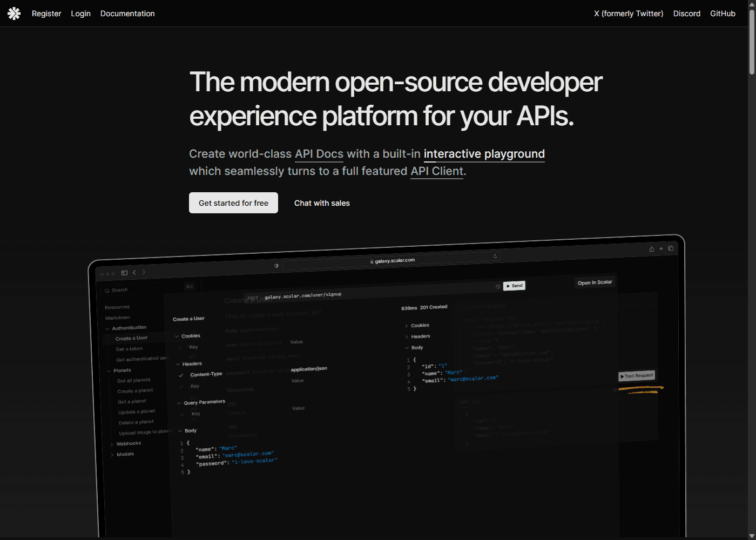Open the Discord link
Image resolution: width=756 pixels, height=540 pixels.
click(687, 13)
